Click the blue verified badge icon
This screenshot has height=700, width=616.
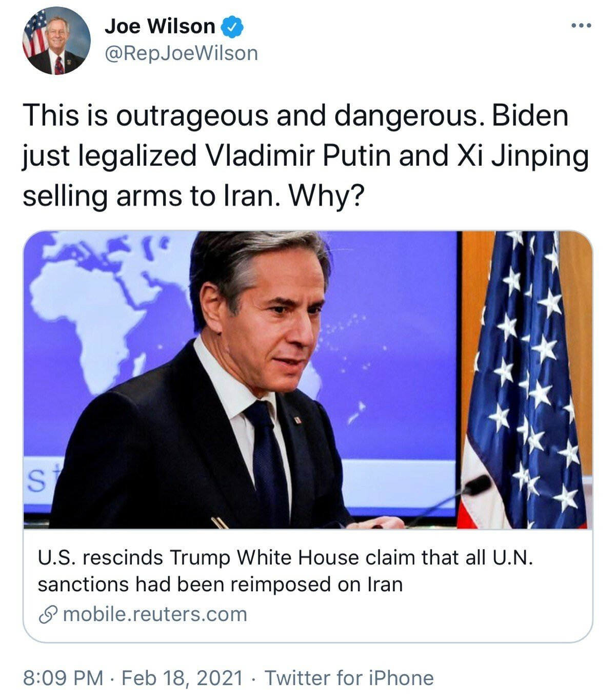point(232,27)
